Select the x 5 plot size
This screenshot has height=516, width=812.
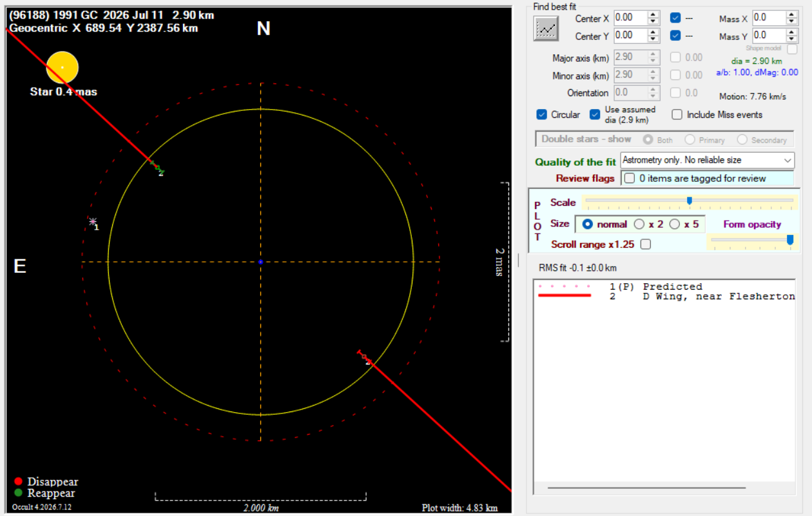click(x=675, y=224)
